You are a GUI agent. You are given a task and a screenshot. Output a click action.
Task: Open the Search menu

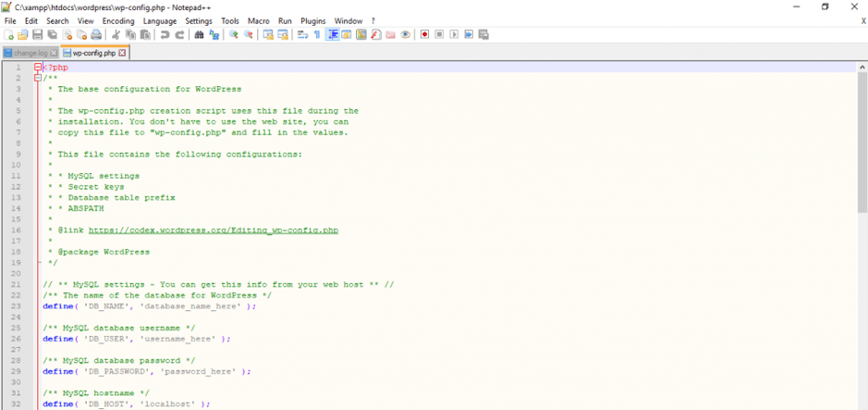(x=57, y=21)
